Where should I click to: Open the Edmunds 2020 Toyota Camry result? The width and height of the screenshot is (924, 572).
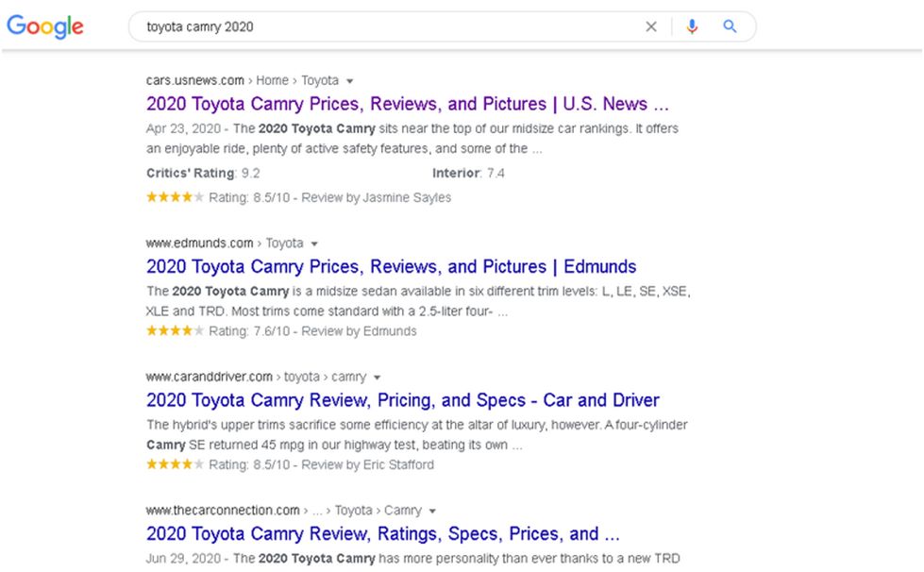click(392, 266)
